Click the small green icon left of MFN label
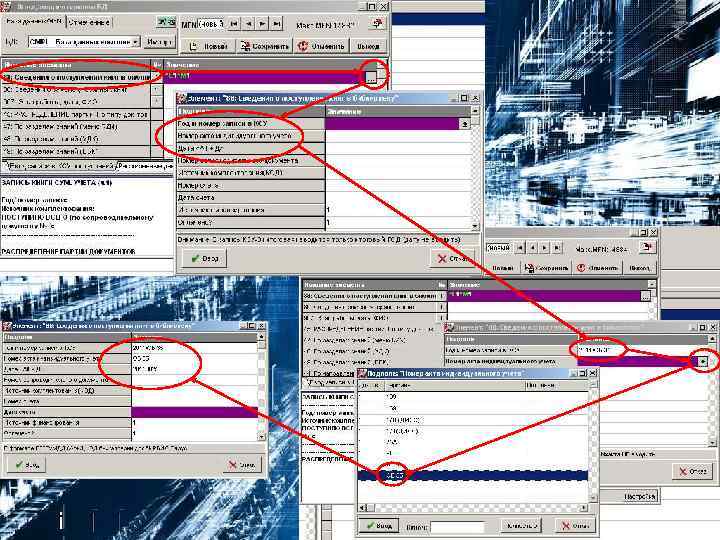Screen dimensions: 720x540 tap(166, 22)
